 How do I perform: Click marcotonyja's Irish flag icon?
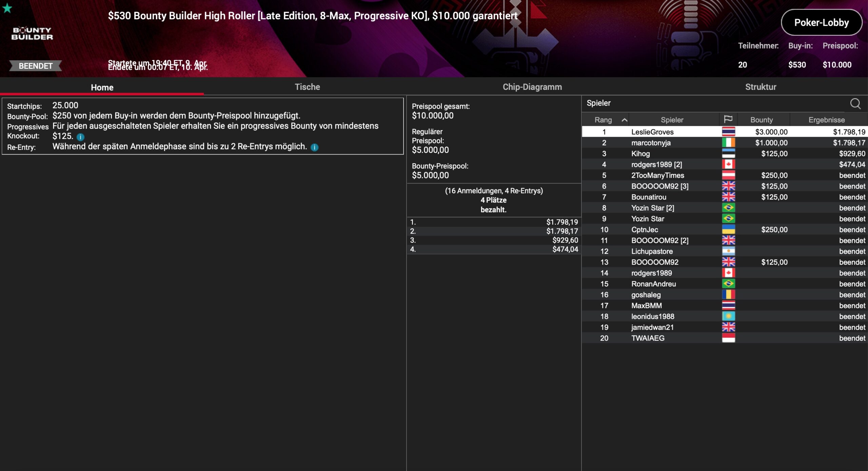click(x=728, y=143)
